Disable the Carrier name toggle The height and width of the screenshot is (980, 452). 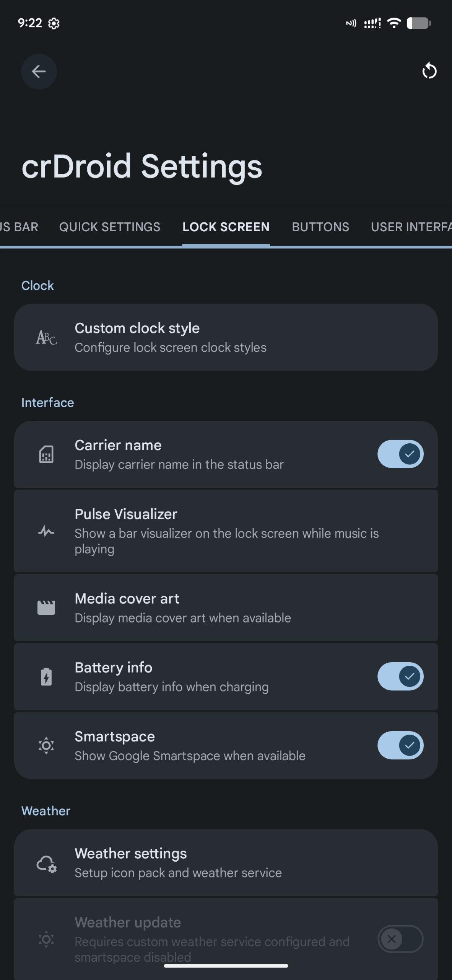click(x=400, y=454)
